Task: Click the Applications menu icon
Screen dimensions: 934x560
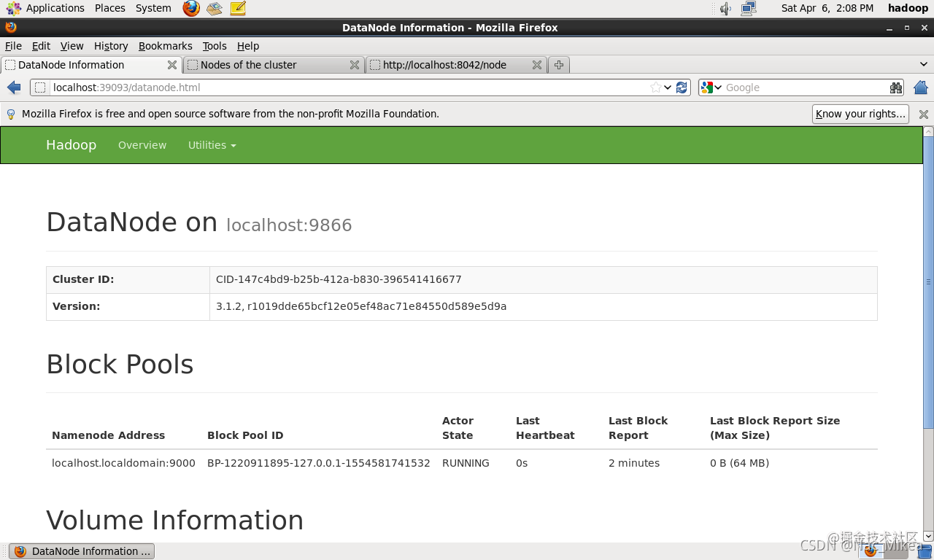Action: click(x=14, y=9)
